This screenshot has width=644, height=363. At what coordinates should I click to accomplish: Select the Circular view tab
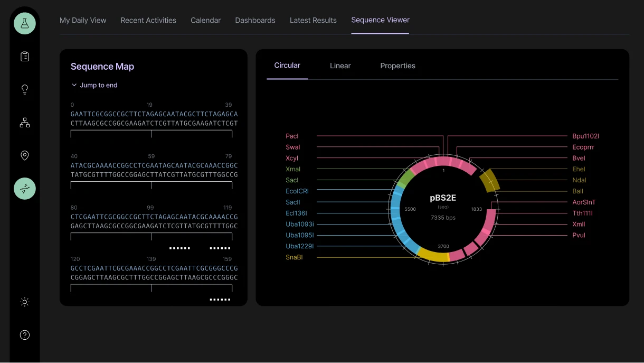287,66
